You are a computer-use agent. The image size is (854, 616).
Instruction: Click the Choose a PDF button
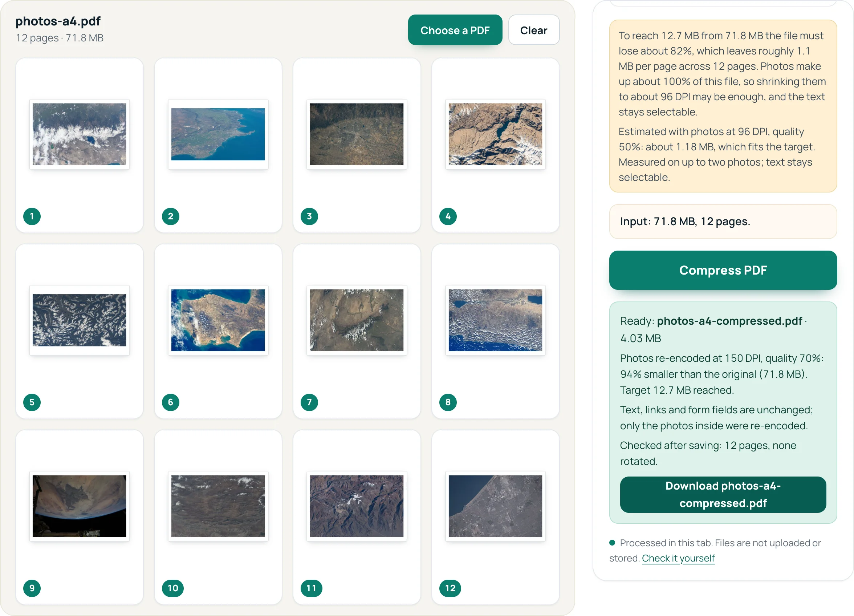[455, 30]
